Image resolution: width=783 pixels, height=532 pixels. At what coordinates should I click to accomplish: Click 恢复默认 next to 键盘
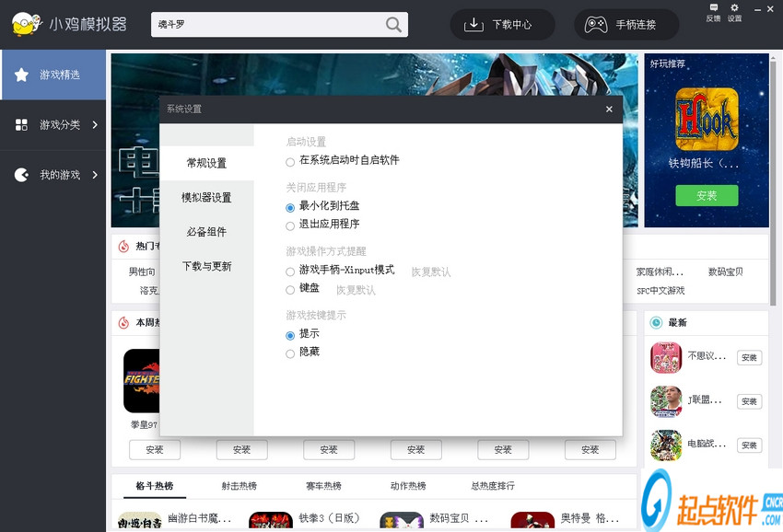pyautogui.click(x=356, y=290)
